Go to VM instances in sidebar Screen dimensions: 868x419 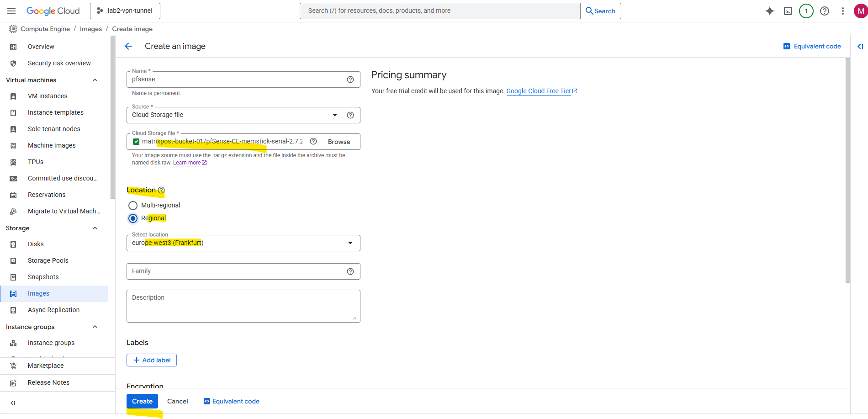(48, 96)
